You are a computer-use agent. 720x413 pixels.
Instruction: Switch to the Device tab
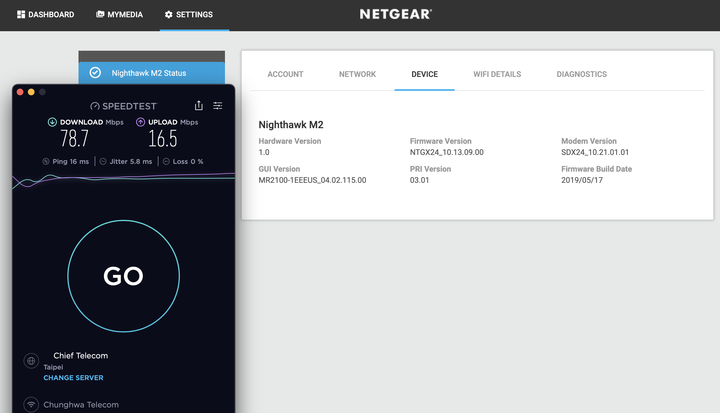point(424,74)
